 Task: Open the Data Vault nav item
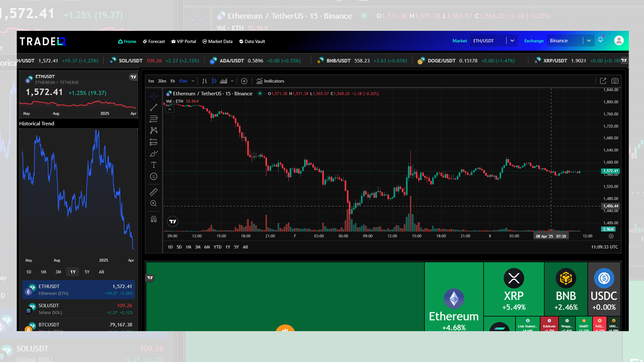tap(252, 42)
